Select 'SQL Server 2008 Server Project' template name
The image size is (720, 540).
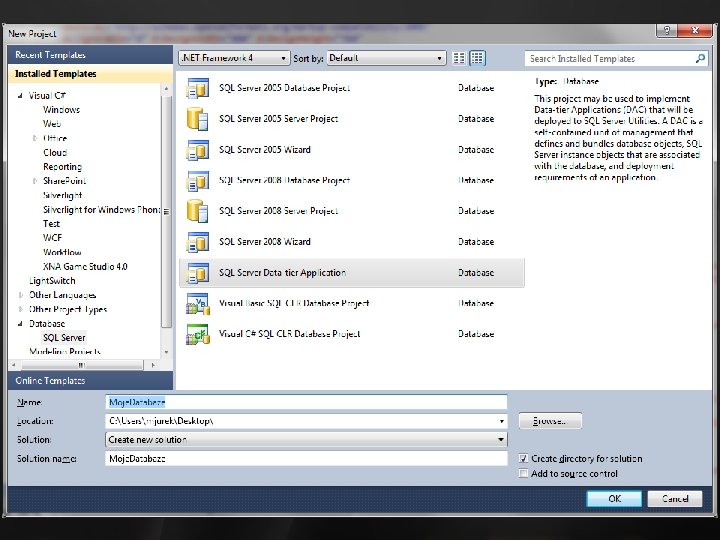(278, 211)
